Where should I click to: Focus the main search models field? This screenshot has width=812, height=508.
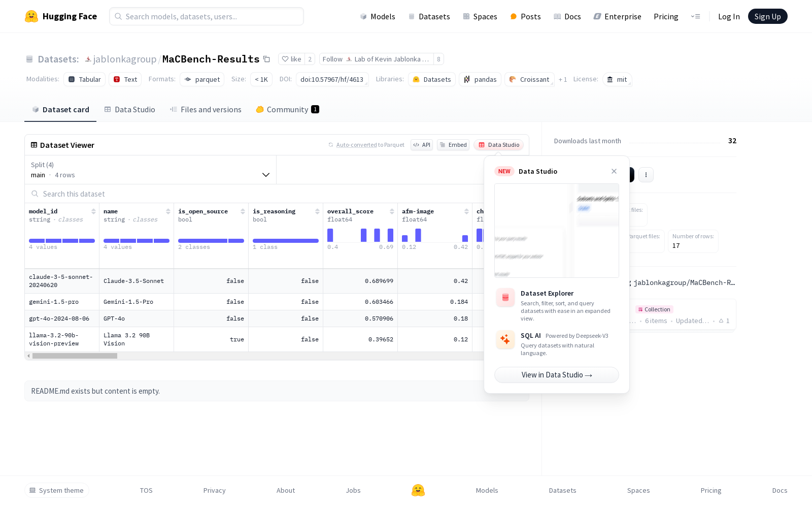point(207,16)
